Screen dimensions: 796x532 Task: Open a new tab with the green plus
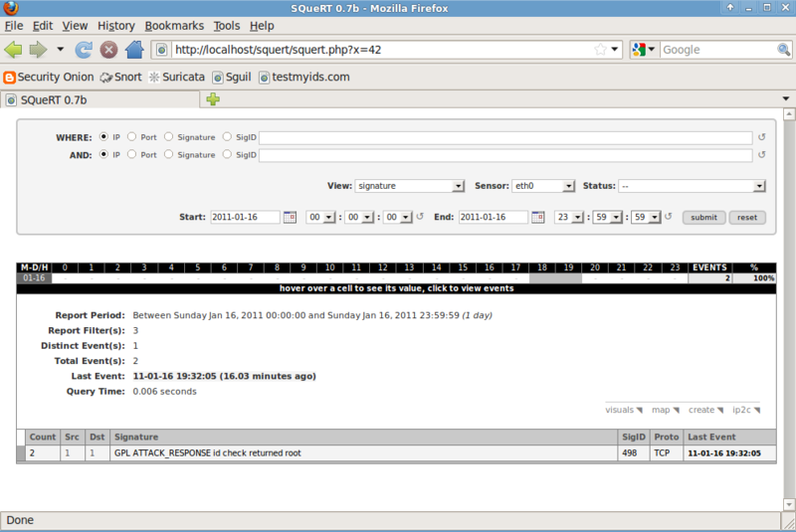(x=213, y=99)
